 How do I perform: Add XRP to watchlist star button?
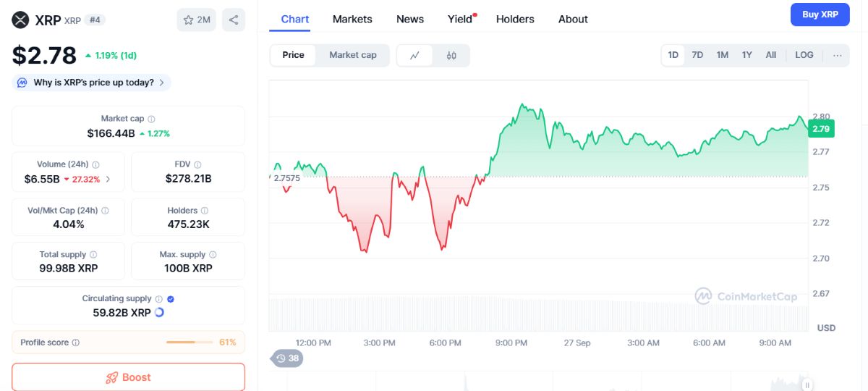196,20
